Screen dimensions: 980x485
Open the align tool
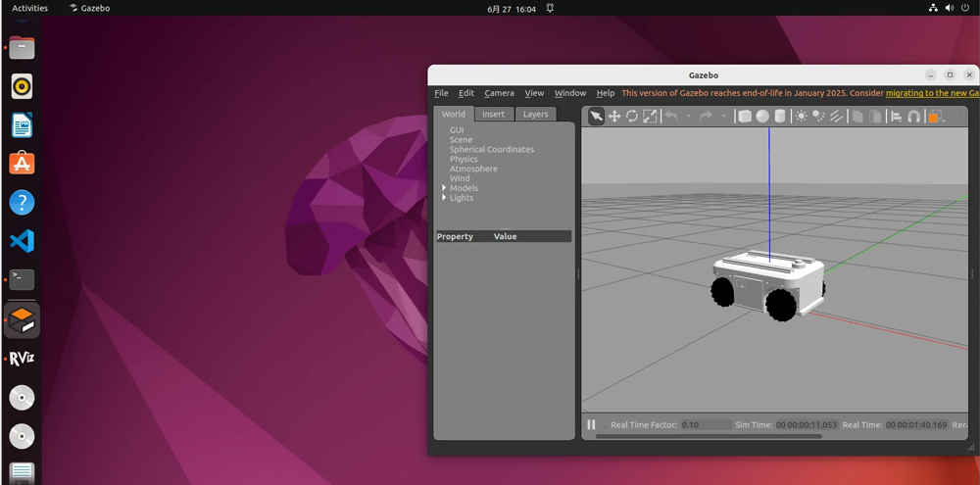coord(897,117)
